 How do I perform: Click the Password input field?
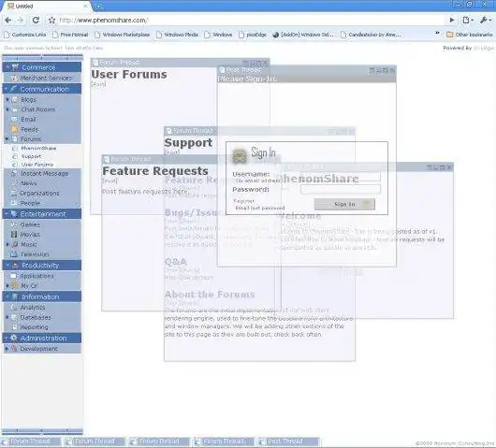[341, 189]
